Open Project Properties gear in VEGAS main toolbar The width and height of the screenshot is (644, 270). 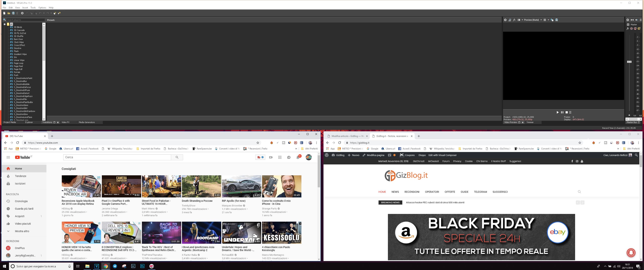click(x=22, y=13)
